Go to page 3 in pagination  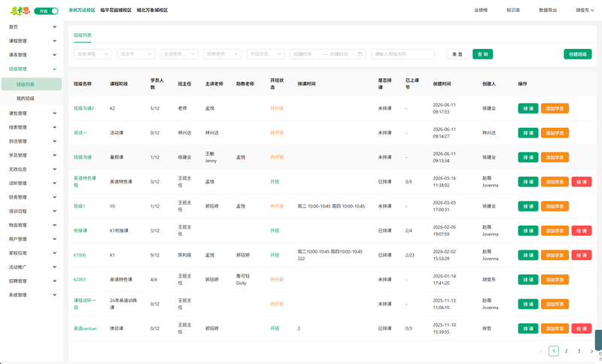(579, 351)
